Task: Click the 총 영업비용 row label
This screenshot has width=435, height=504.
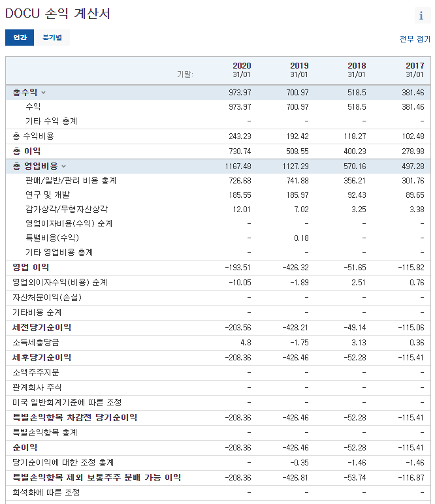Action: point(35,166)
